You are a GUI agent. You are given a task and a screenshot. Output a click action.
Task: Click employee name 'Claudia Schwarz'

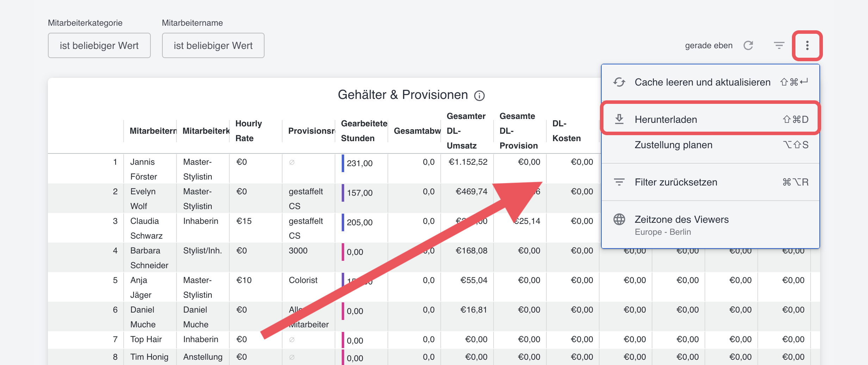coord(147,228)
